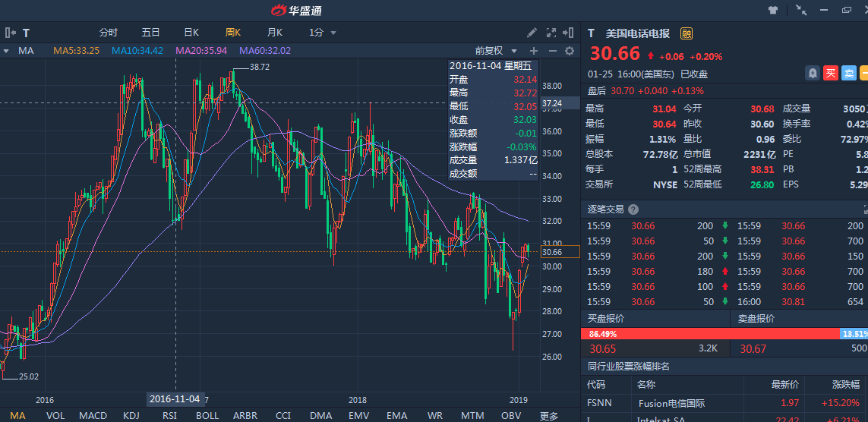The image size is (868, 422).
Task: Open the skin theme shirt icon
Action: (x=773, y=10)
